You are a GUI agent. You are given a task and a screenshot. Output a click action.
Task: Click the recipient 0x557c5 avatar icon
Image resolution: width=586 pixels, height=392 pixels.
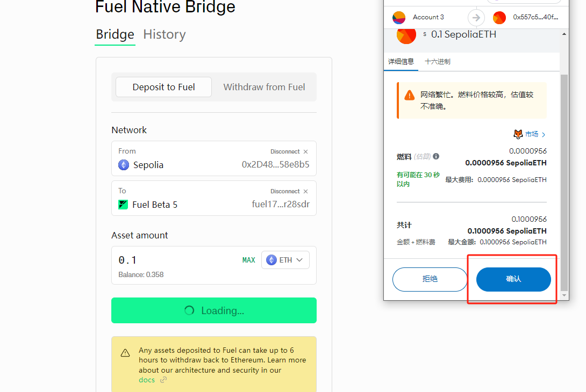[499, 18]
